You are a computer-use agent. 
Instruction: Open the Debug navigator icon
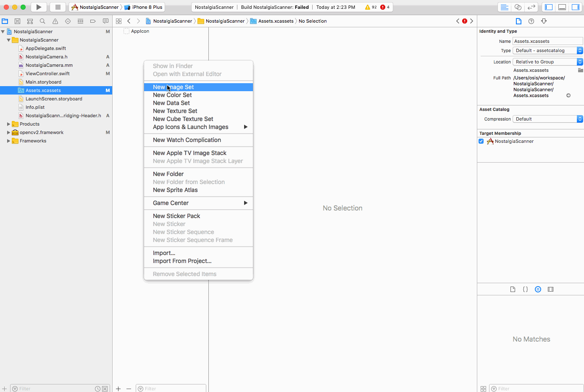coord(80,21)
